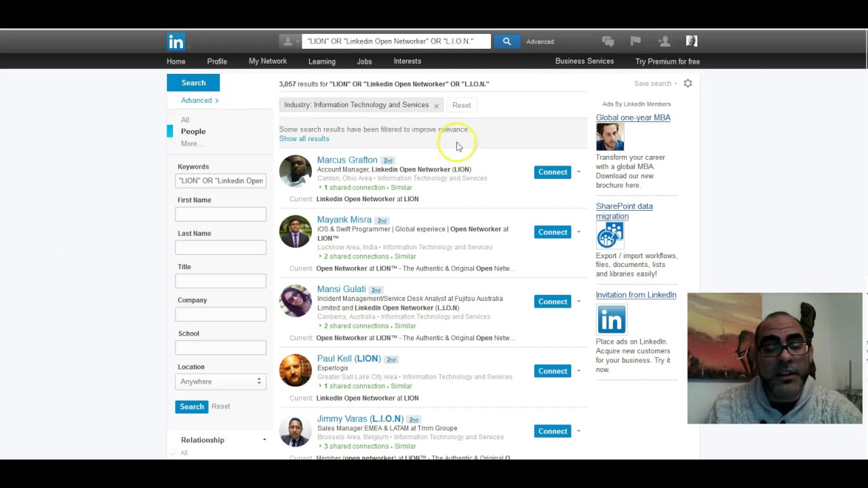
Task: Collapse the Relationship section
Action: pos(264,440)
